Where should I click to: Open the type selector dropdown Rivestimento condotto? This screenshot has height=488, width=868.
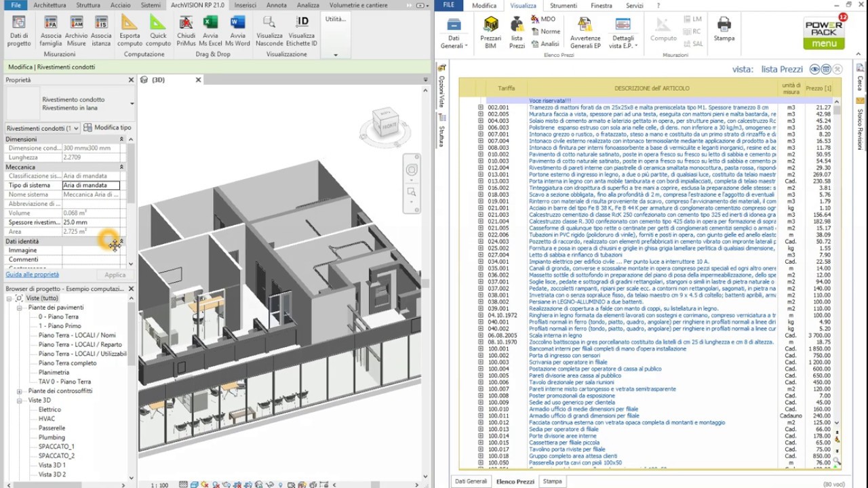(x=132, y=104)
